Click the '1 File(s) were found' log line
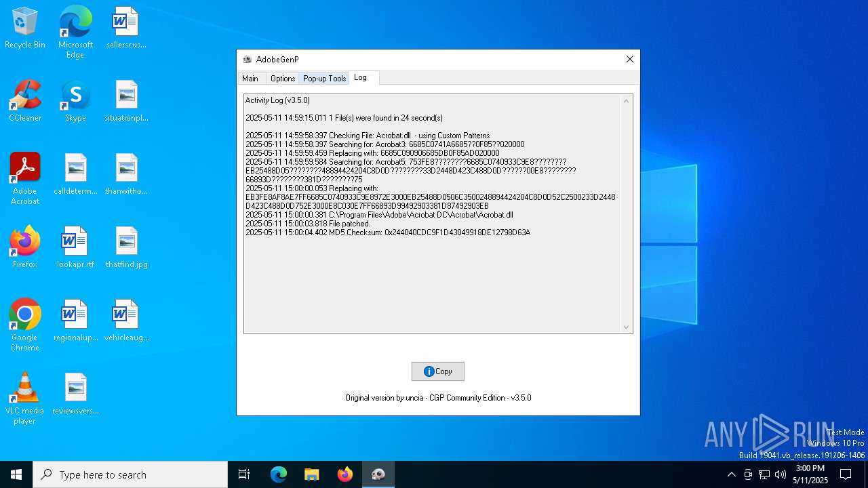Viewport: 868px width, 488px height. click(x=344, y=118)
